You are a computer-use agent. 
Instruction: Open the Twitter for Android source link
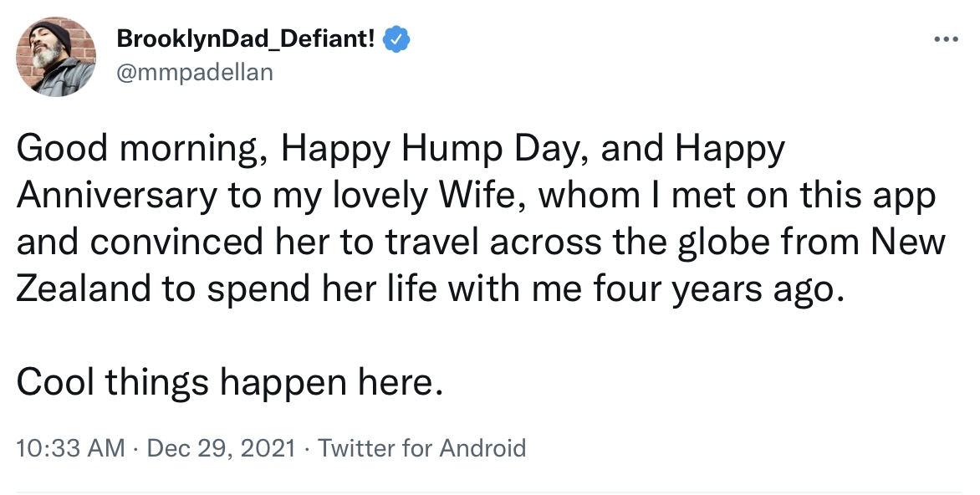click(422, 448)
